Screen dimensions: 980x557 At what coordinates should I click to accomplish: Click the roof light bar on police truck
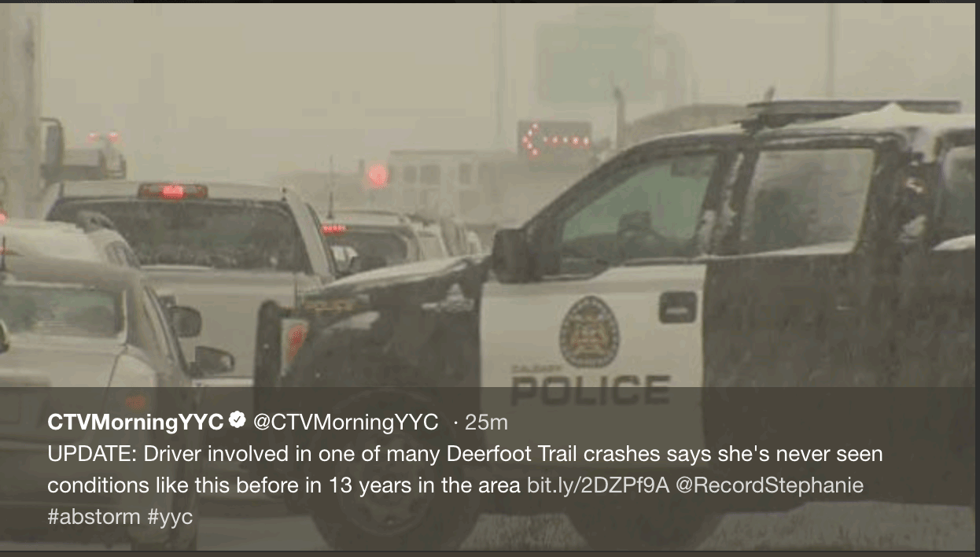pyautogui.click(x=853, y=108)
